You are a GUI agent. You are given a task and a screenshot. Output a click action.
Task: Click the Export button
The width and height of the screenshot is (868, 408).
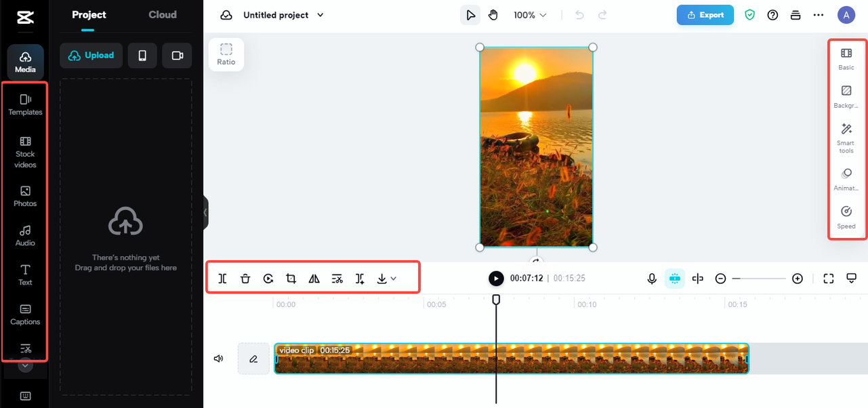pos(705,15)
